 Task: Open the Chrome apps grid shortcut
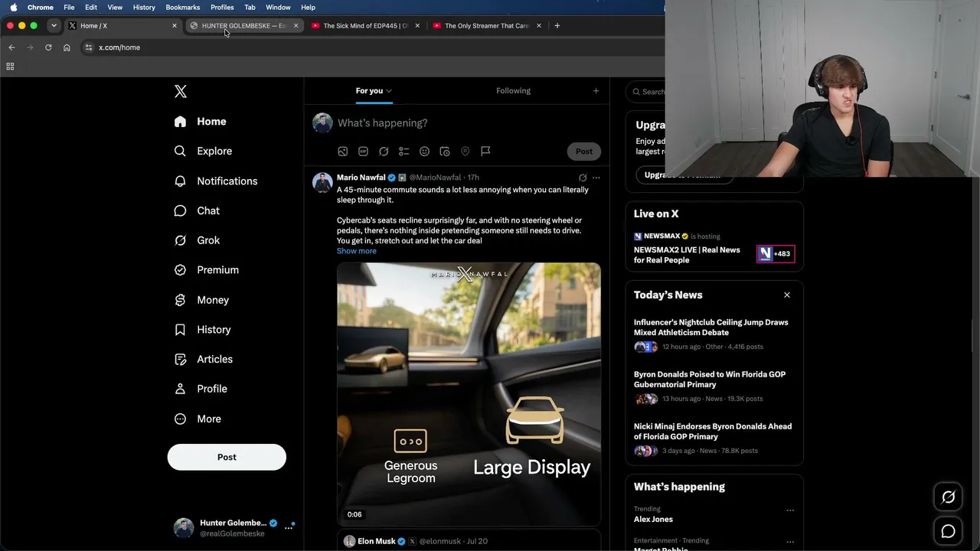click(10, 67)
